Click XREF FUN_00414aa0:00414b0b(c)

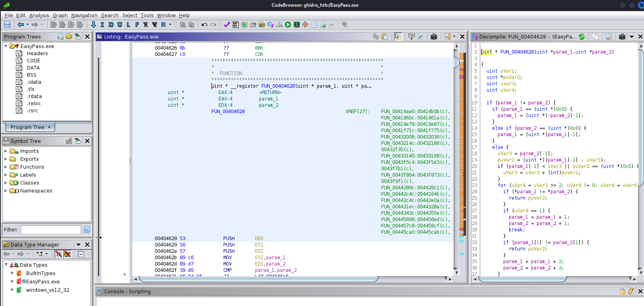(x=415, y=112)
